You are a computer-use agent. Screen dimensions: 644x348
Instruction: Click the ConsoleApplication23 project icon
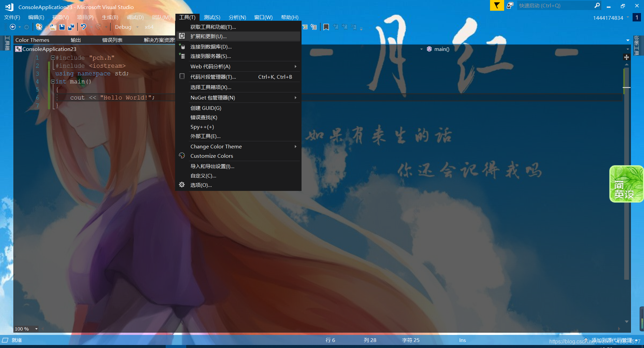click(x=18, y=49)
